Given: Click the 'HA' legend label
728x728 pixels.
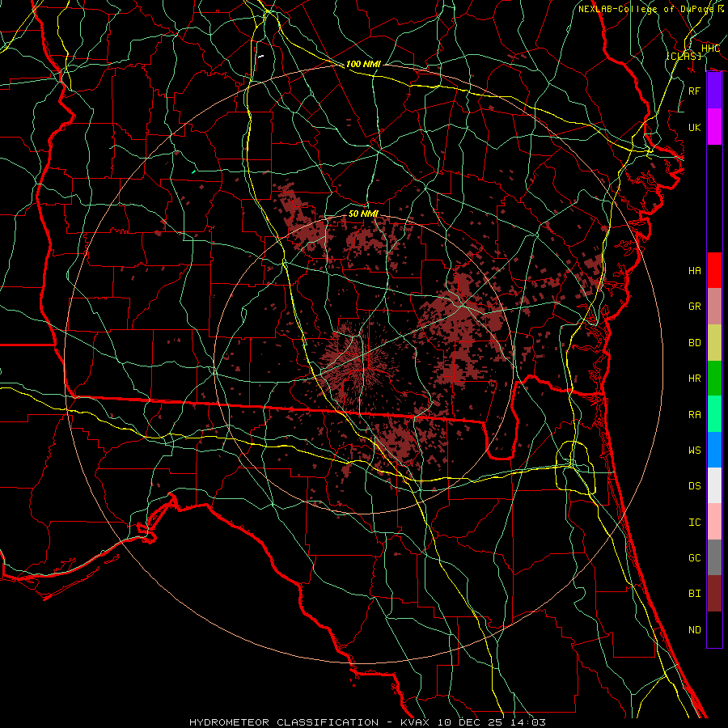Looking at the screenshot, I should tap(695, 271).
